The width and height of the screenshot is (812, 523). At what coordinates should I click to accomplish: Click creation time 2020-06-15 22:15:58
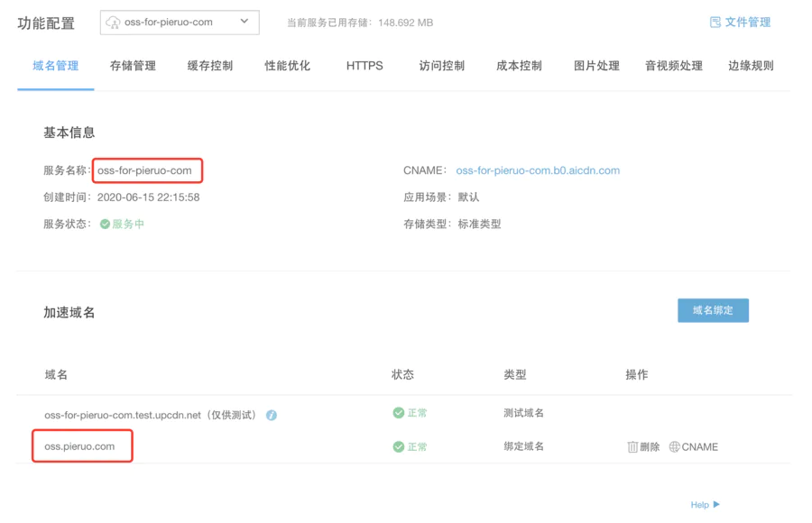148,197
